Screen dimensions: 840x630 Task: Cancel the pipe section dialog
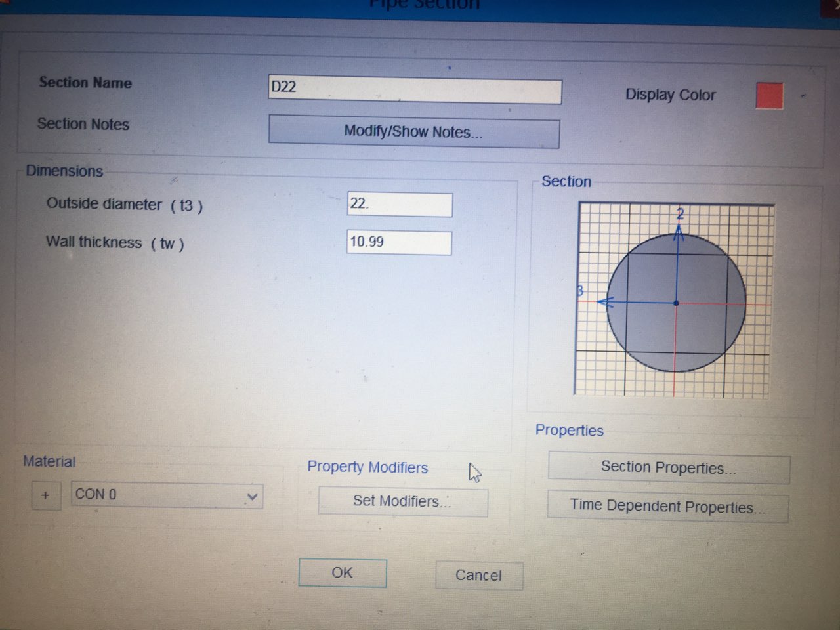coord(478,576)
